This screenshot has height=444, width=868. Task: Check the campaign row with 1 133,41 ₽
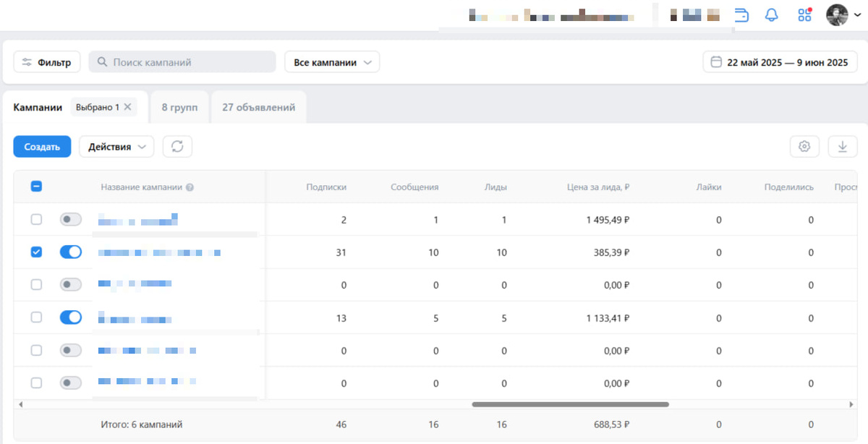click(x=36, y=317)
